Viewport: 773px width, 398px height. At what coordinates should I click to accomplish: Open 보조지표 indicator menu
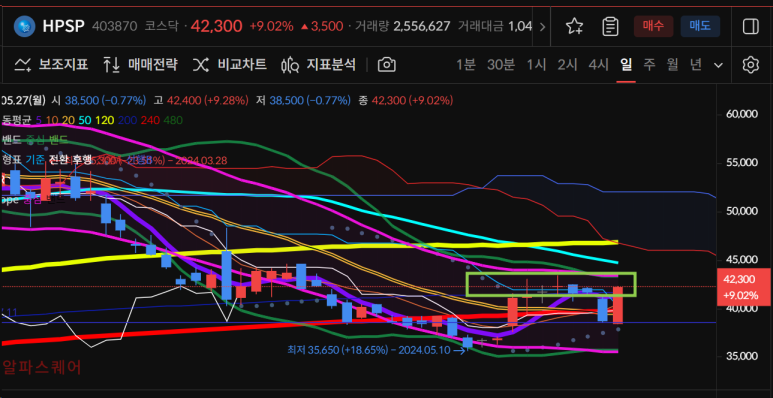(51, 65)
